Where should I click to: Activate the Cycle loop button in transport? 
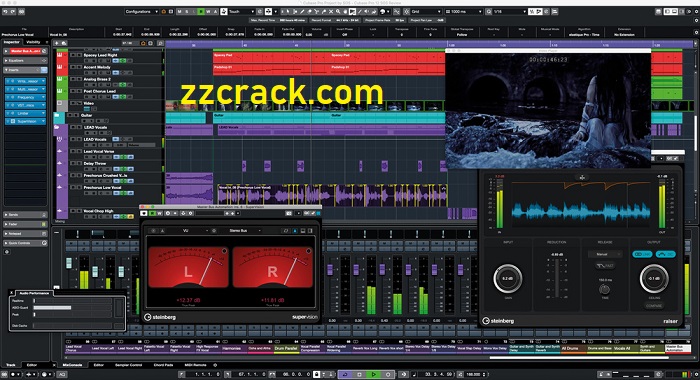click(x=345, y=375)
